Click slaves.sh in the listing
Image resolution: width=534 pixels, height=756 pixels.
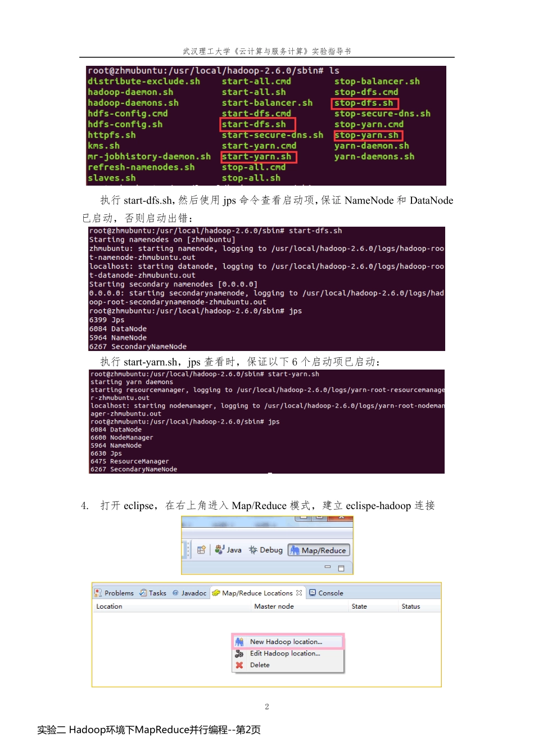point(112,178)
